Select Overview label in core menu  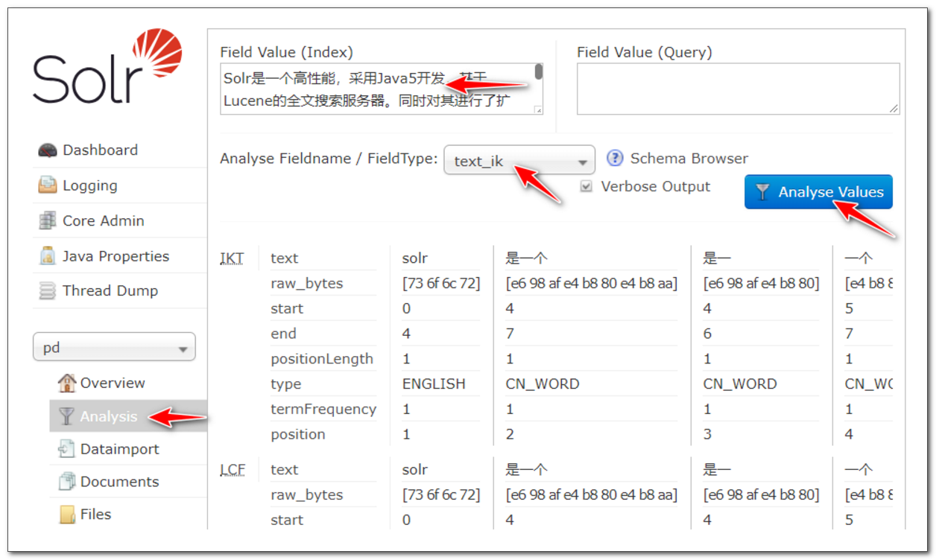[113, 384]
